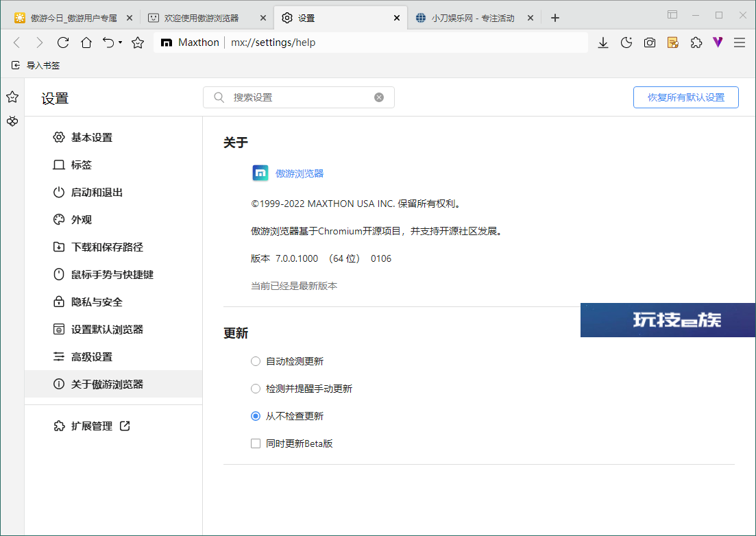Click the Maxthon logo in About section
Image resolution: width=756 pixels, height=536 pixels.
[x=260, y=173]
